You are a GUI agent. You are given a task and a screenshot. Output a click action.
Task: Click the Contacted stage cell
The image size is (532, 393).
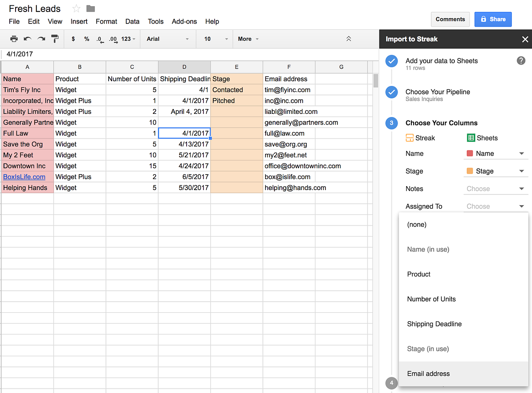click(237, 90)
